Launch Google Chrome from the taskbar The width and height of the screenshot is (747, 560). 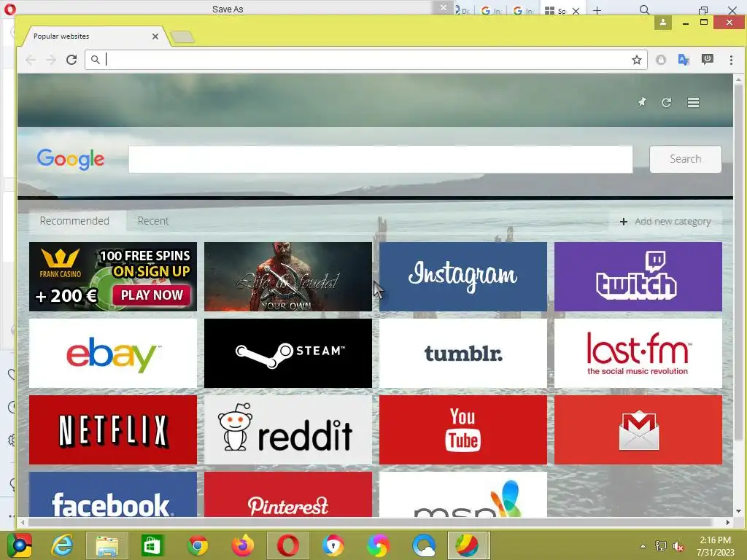pyautogui.click(x=197, y=545)
